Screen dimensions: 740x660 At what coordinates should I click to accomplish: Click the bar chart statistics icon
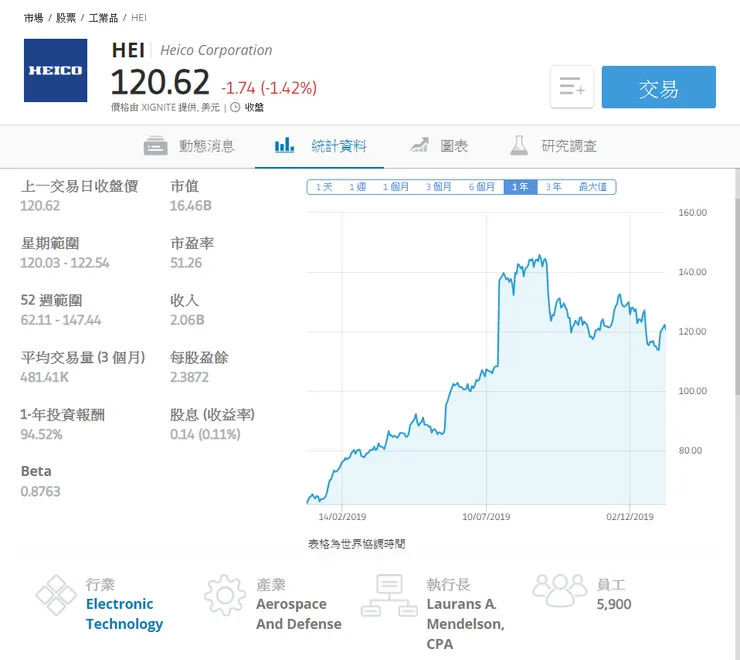point(285,145)
